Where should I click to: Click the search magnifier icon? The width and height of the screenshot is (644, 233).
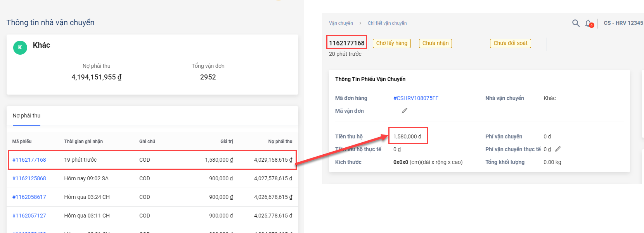point(576,23)
